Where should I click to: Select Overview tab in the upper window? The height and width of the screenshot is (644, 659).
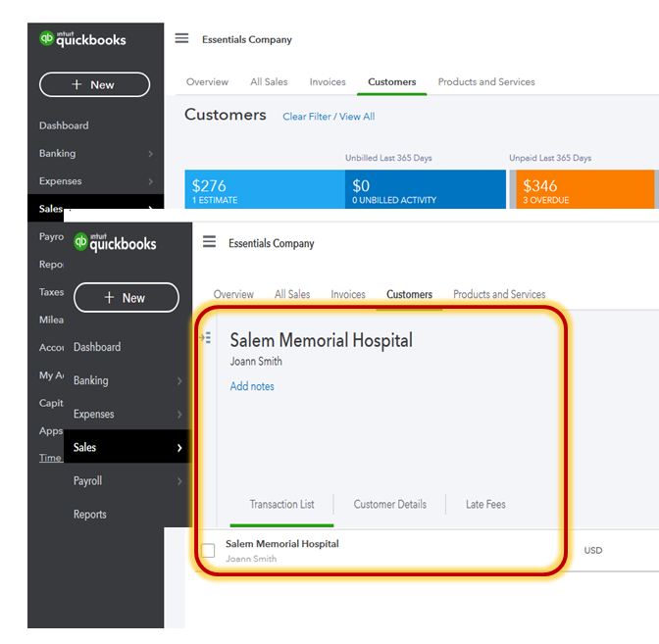tap(207, 82)
